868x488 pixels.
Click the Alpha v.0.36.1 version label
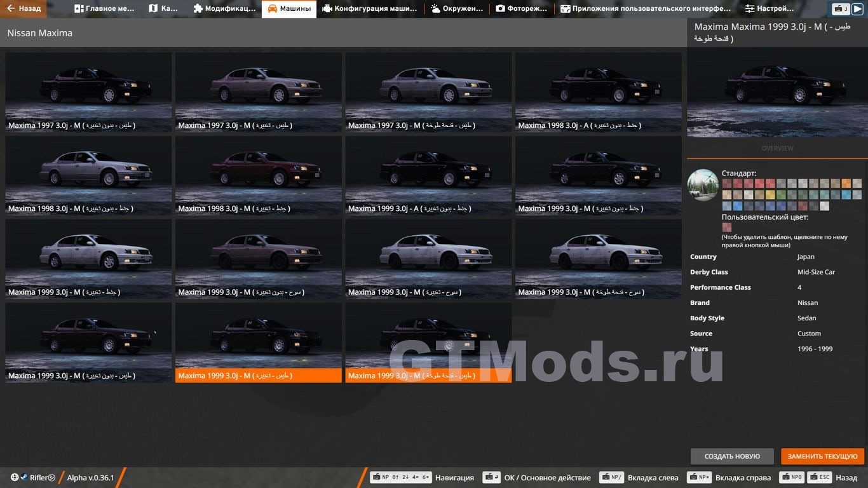click(x=90, y=478)
